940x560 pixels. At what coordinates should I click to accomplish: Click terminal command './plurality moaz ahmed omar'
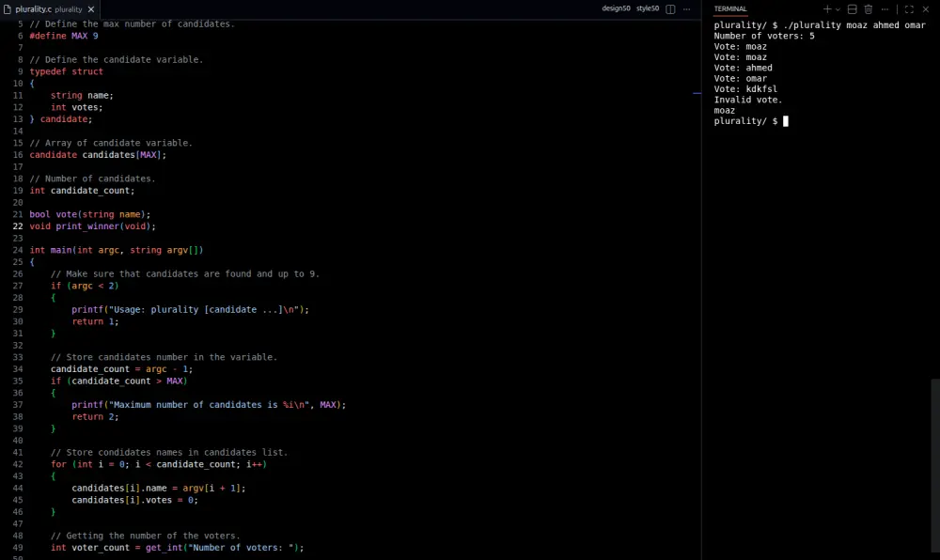(854, 25)
